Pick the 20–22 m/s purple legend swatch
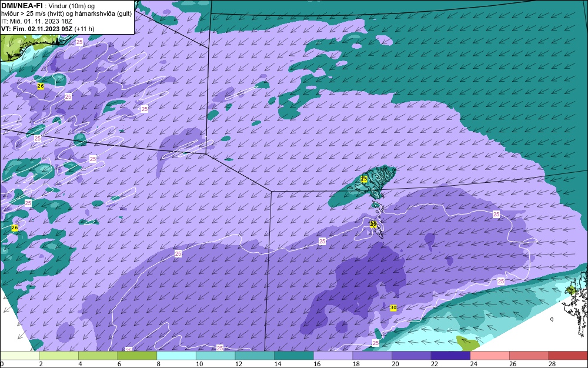This screenshot has height=368, width=588. coord(412,356)
